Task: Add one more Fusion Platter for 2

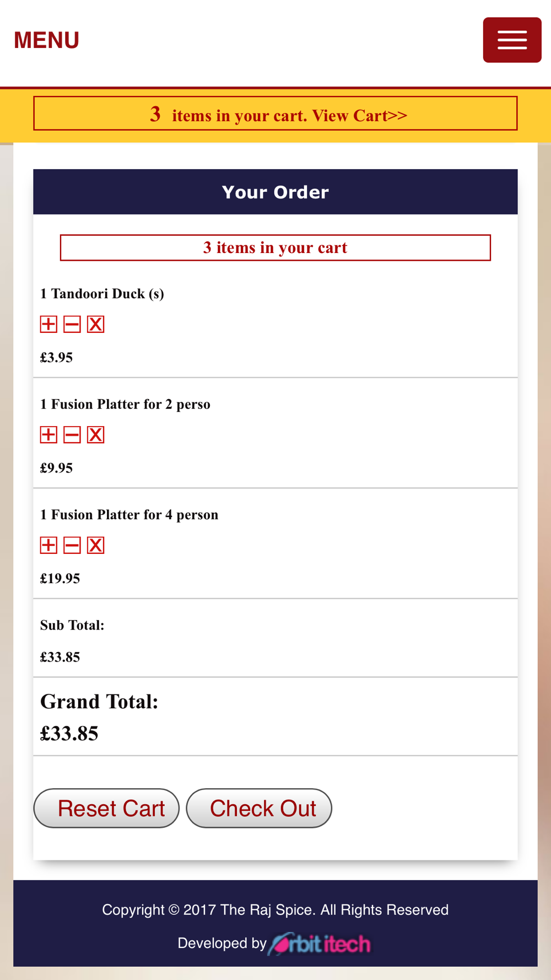Action: 48,435
